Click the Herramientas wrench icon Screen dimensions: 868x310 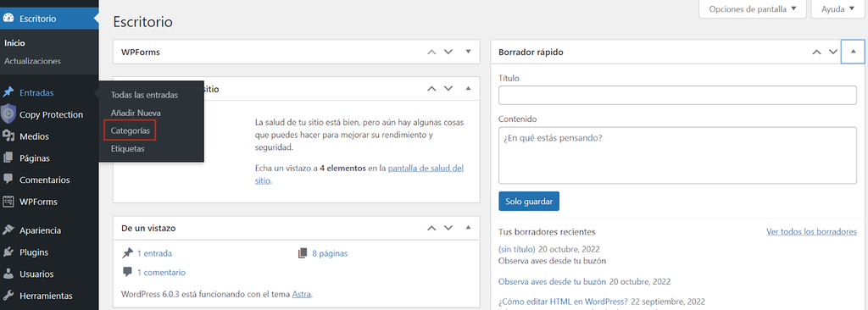[8, 296]
